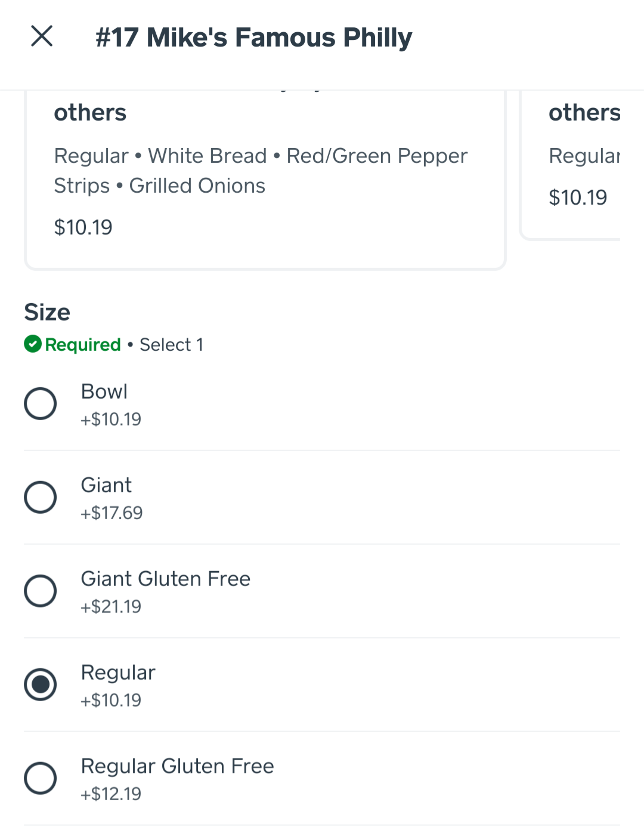Viewport: 644px width, 839px height.
Task: Choose the Giant Gluten Free radio option
Action: coord(41,591)
